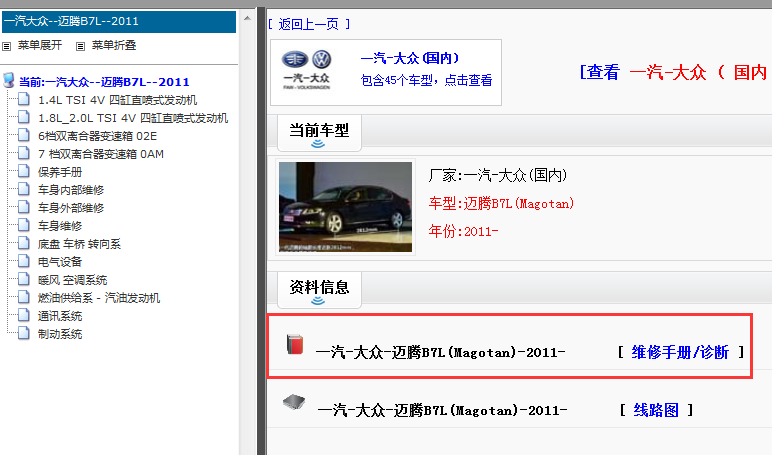
Task: Click the computer icon beside 当前:一汽大众--迈腾B7L--2011
Action: point(8,80)
